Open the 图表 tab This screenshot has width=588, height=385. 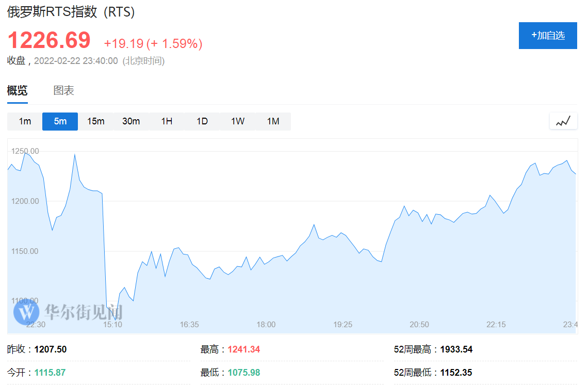tap(64, 90)
